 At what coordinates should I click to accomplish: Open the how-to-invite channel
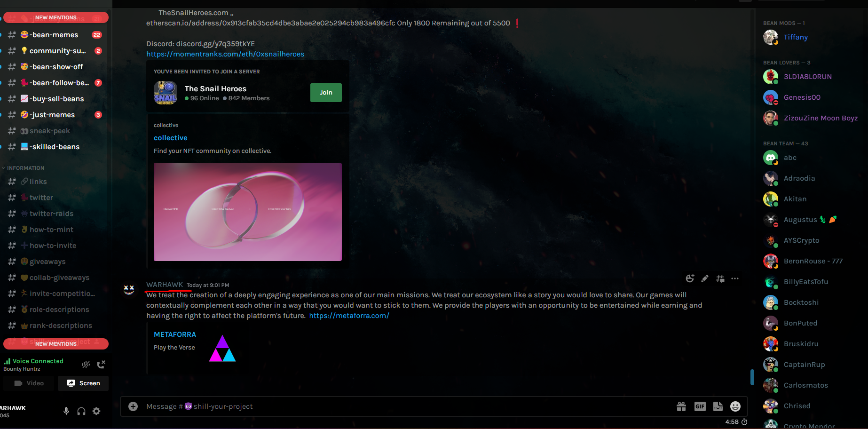(x=56, y=246)
